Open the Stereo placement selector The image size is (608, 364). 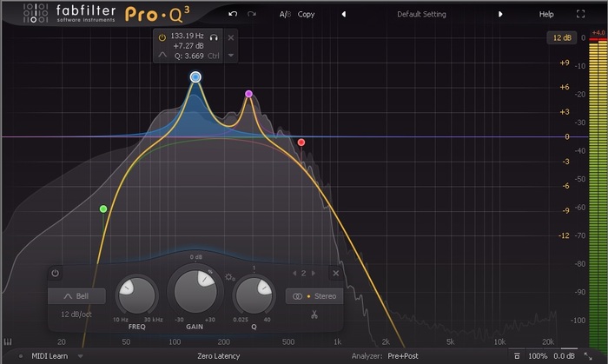(x=314, y=296)
